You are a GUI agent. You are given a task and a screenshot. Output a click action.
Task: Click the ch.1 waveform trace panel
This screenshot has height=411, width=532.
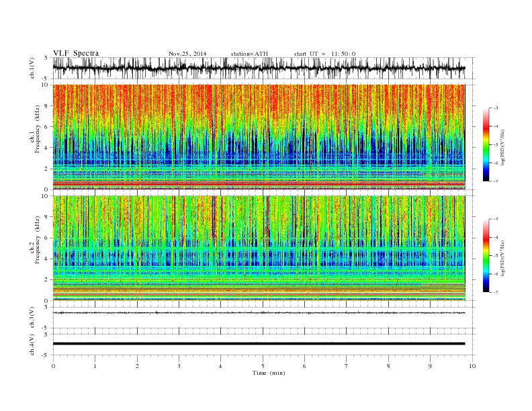264,68
